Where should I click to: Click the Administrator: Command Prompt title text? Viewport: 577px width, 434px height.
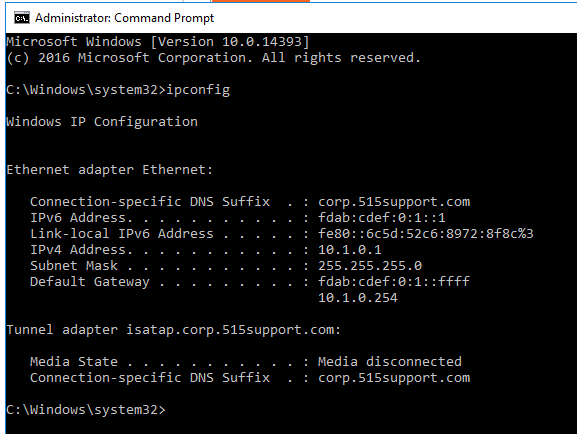[x=124, y=18]
